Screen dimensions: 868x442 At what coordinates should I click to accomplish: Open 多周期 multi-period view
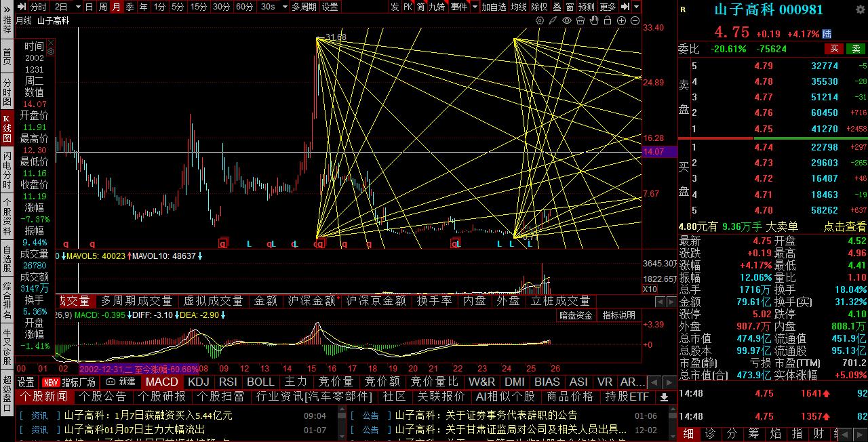304,7
